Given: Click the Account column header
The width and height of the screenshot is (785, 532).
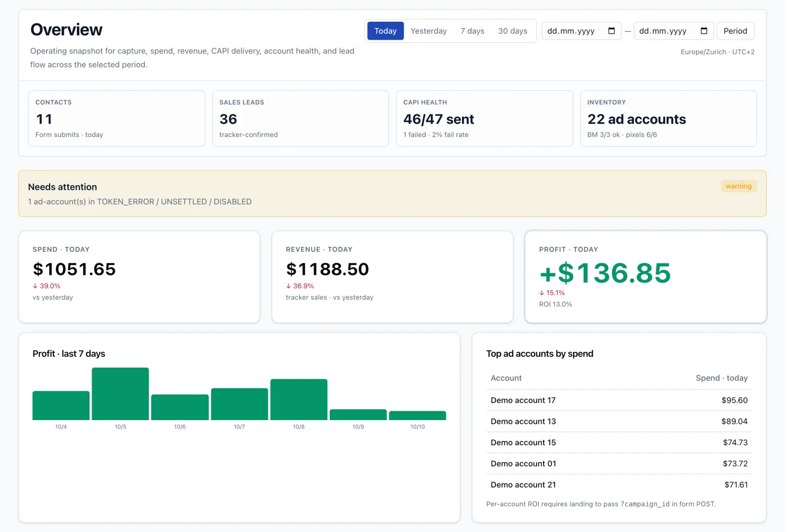Looking at the screenshot, I should click(506, 378).
